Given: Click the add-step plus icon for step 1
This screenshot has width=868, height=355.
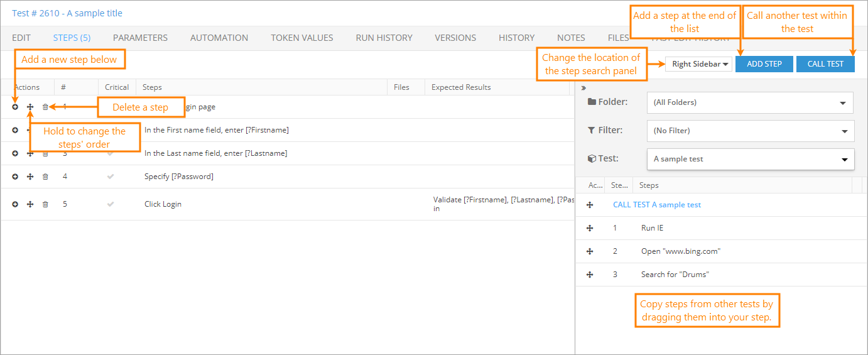Looking at the screenshot, I should (15, 107).
